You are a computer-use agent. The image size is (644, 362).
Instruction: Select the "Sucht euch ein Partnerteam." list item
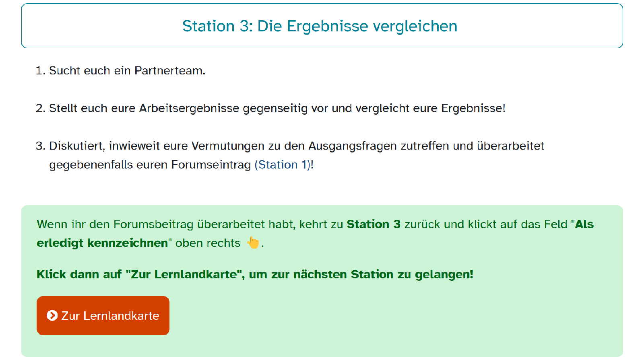tap(127, 71)
